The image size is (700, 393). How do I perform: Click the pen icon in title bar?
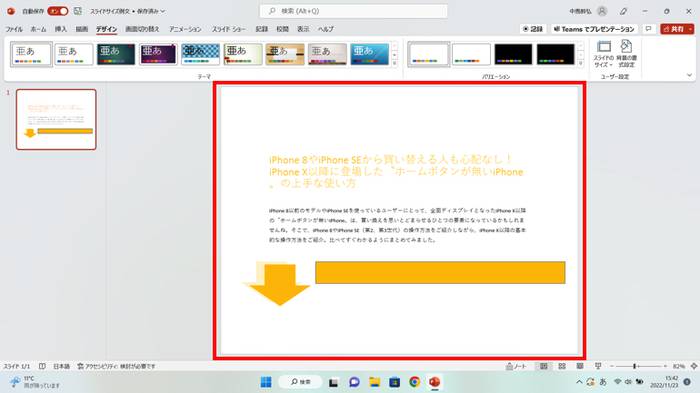(624, 11)
